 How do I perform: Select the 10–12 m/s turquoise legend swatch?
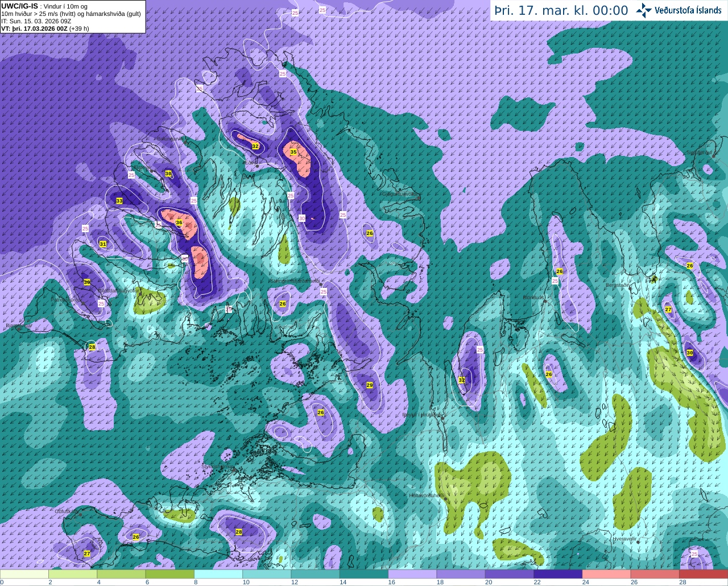click(267, 574)
